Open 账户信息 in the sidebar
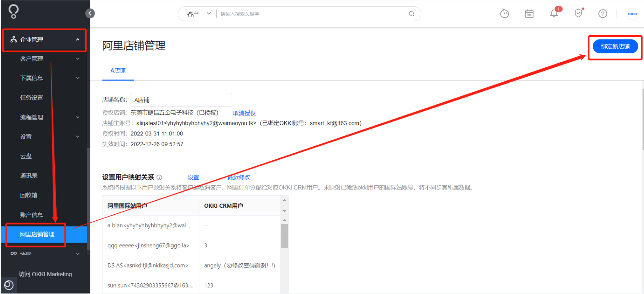Screen dimensions: 644x294 (x=32, y=215)
